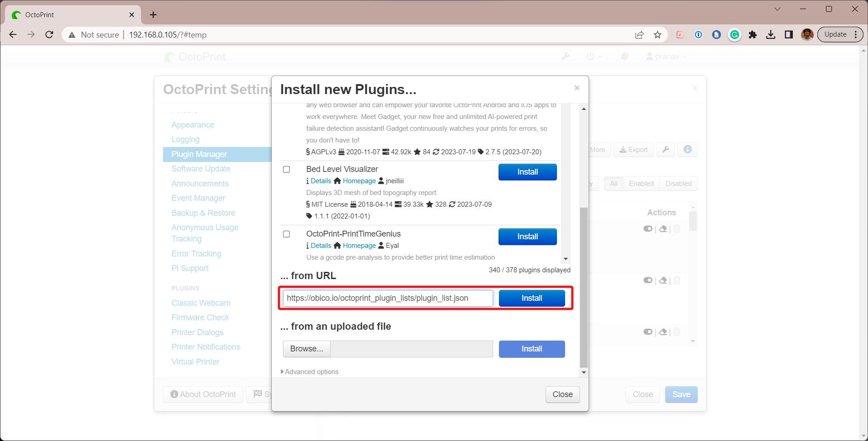Check the OctoPrint-PrintTimeGenius checkbox
The width and height of the screenshot is (868, 441).
[x=286, y=234]
